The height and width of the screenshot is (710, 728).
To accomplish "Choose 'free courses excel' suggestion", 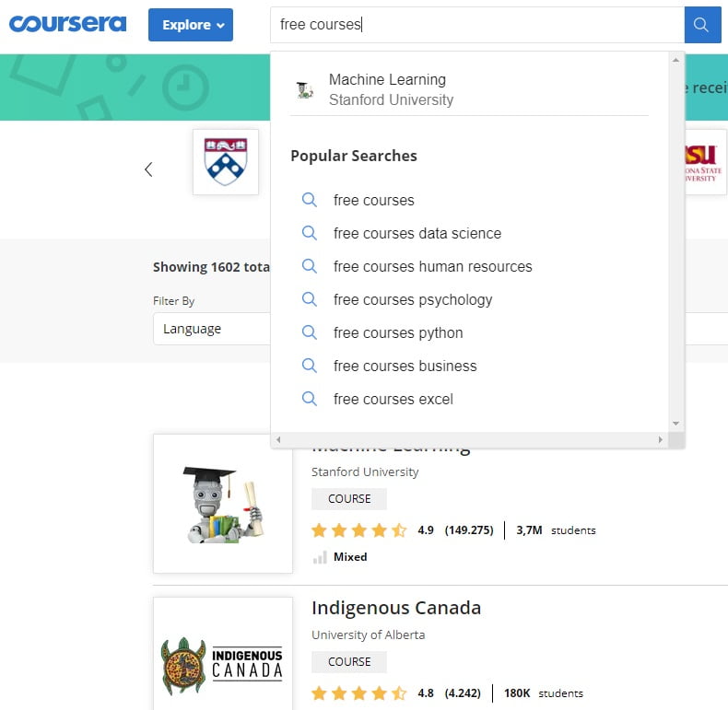I will [393, 399].
